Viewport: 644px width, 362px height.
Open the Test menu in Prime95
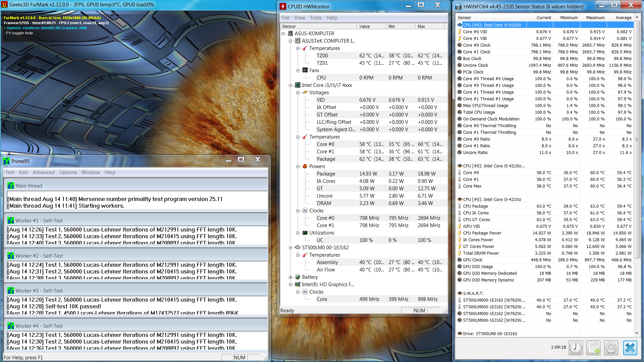[10, 172]
